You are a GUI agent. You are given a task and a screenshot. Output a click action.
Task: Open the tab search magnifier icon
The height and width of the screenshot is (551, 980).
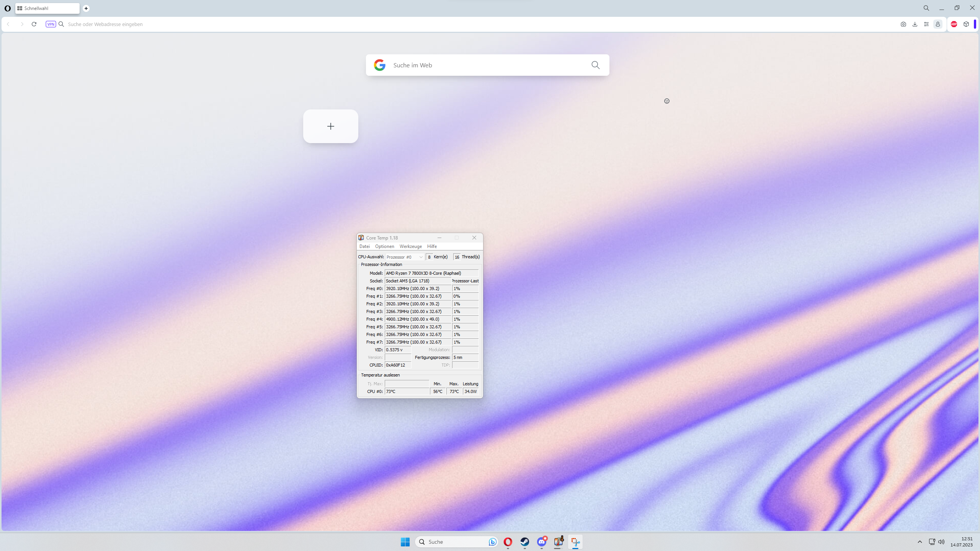pos(926,8)
